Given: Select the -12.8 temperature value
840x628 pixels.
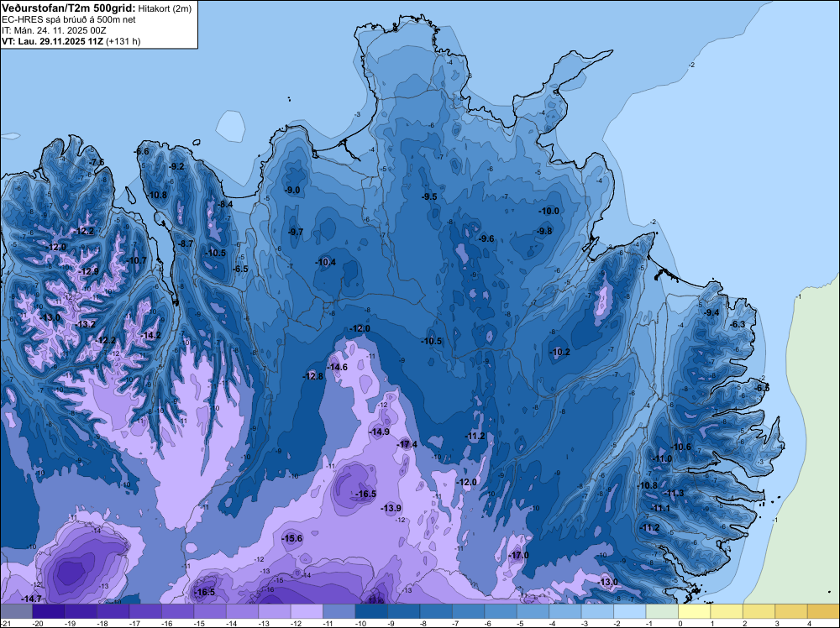Looking at the screenshot, I should coord(312,376).
